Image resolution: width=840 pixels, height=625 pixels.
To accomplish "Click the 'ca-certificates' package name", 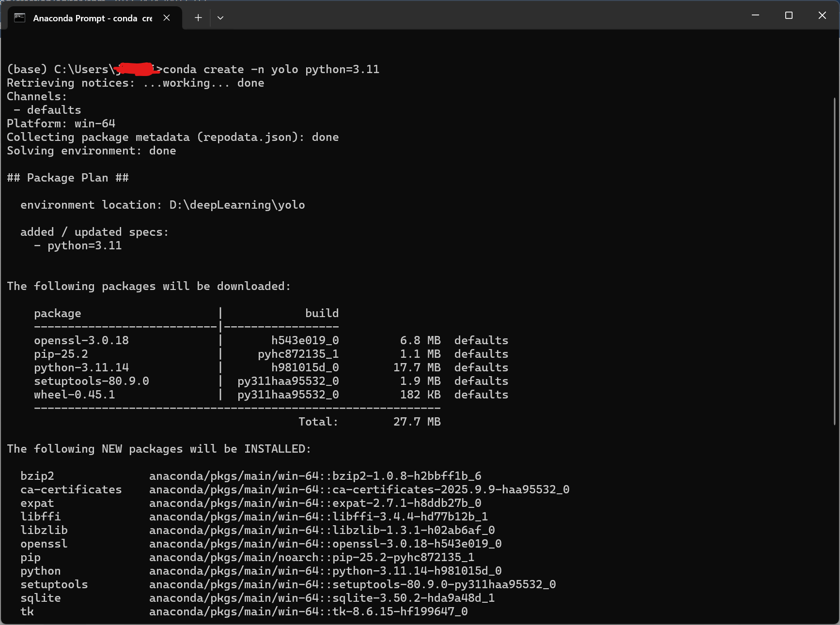I will 71,489.
